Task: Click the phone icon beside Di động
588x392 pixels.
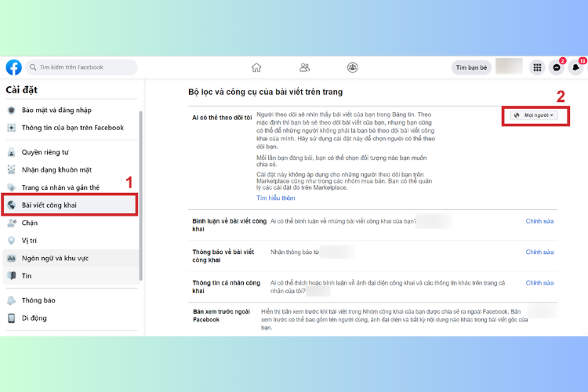Action: [12, 318]
